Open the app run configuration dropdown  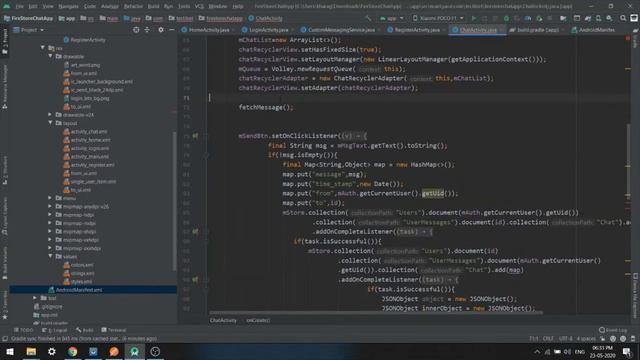click(x=391, y=18)
